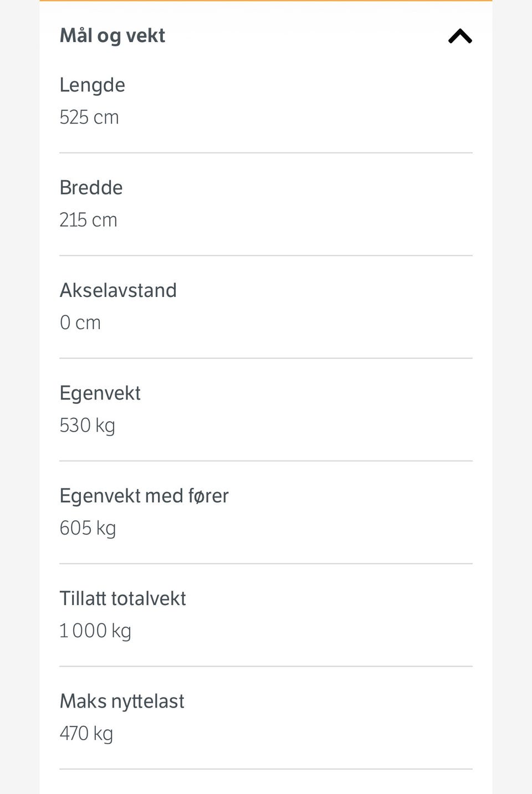
Task: Click the divider line below 470 kg
Action: coord(266,769)
